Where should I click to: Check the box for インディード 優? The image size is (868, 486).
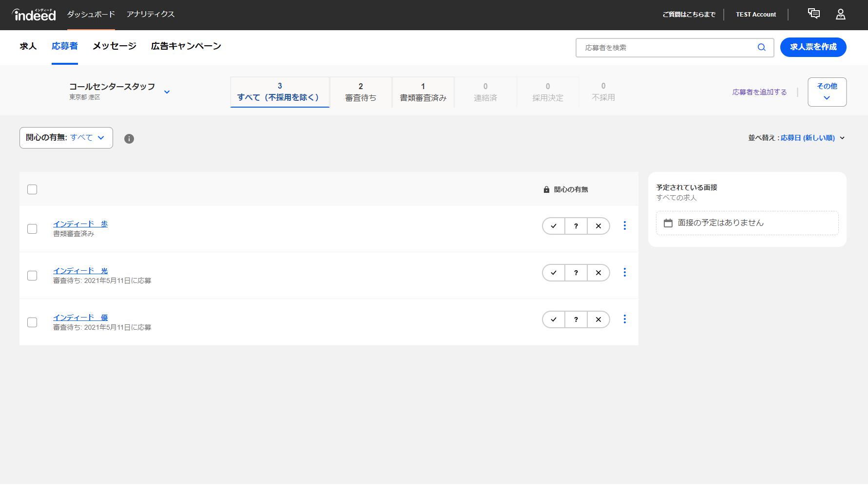[x=32, y=322]
